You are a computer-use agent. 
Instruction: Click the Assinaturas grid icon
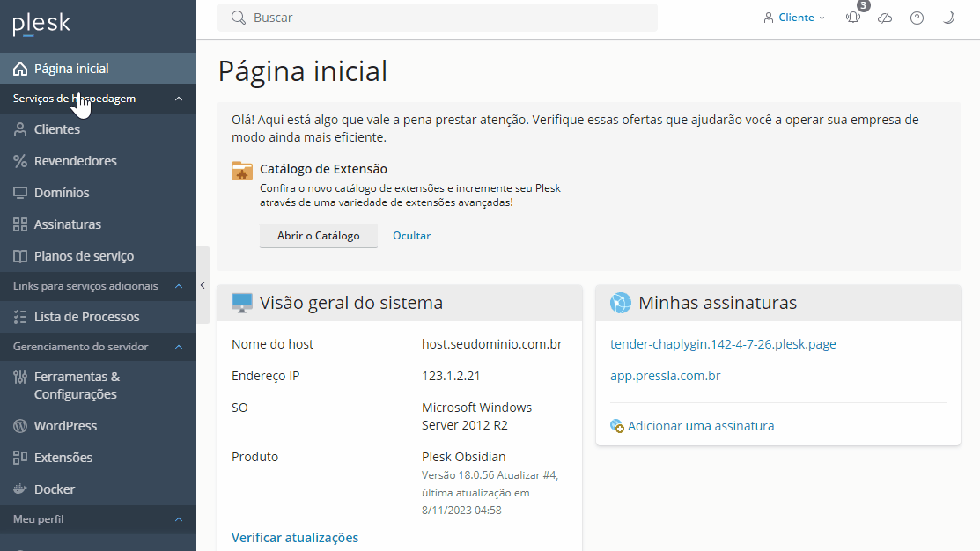[x=20, y=224]
